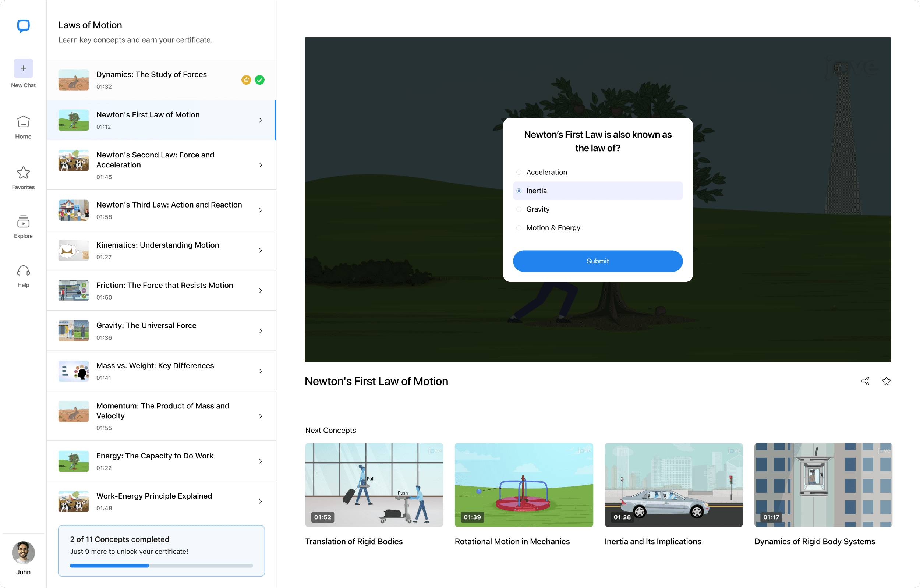Expand Gravity: The Universal Force chevron
This screenshot has width=920, height=588.
(x=261, y=331)
